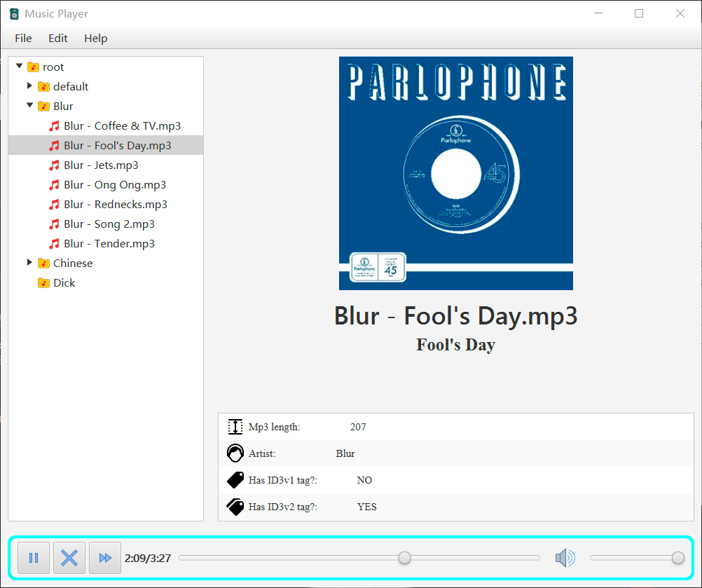Click the Dick folder icon

pyautogui.click(x=43, y=283)
